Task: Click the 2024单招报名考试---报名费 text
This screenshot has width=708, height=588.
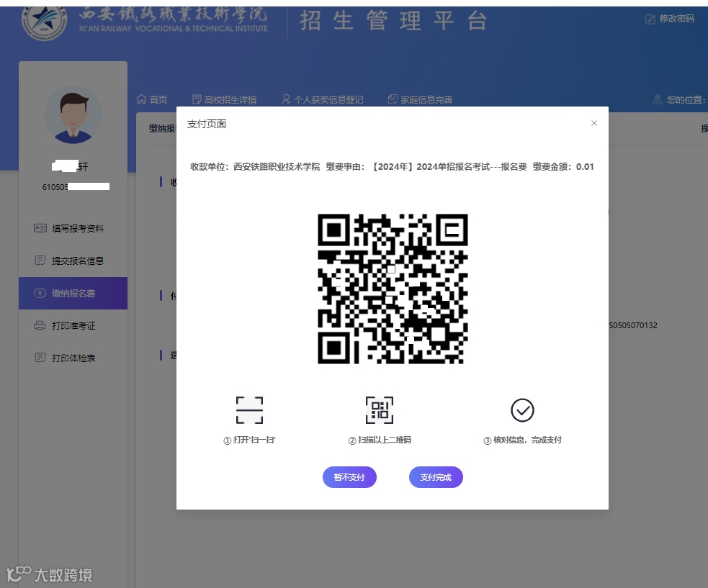Action: click(471, 166)
